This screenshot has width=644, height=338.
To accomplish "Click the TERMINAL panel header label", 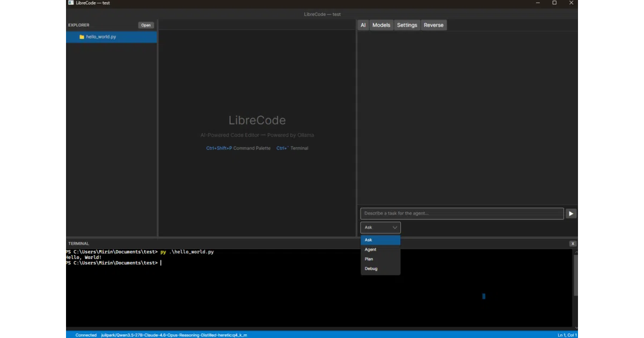I will click(78, 244).
